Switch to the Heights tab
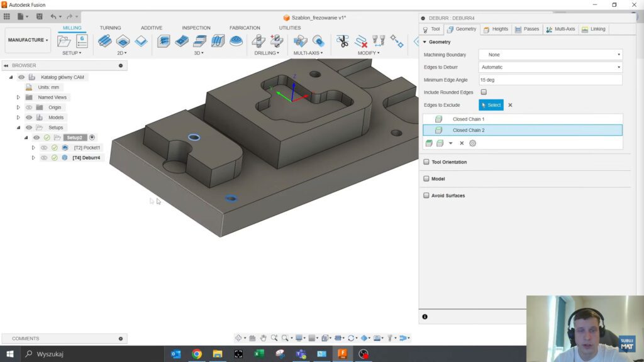This screenshot has width=644, height=362. 496,29
